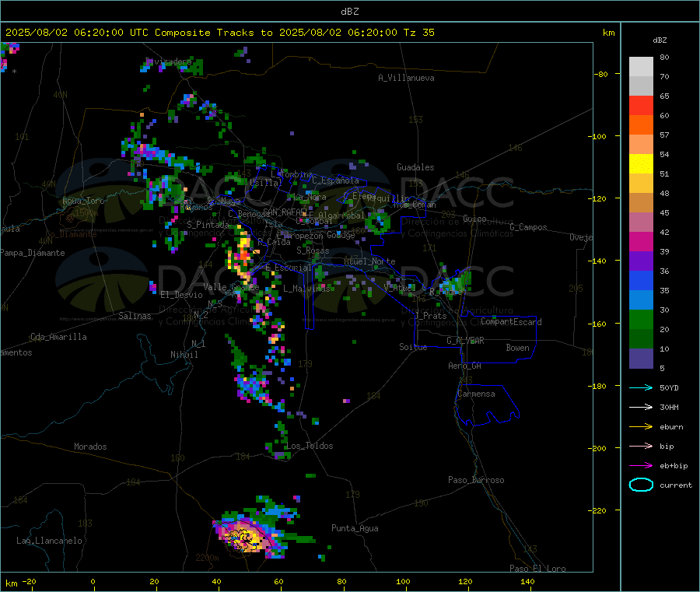Click the cyan 'current' ellipse legend symbol

tap(641, 485)
